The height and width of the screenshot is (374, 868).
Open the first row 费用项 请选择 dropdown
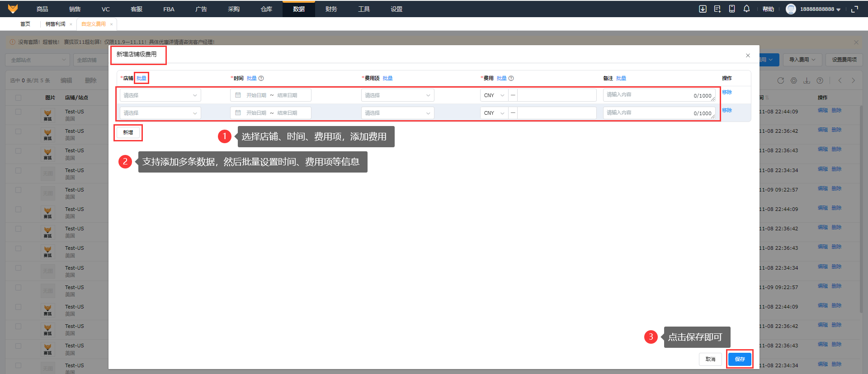tap(398, 95)
